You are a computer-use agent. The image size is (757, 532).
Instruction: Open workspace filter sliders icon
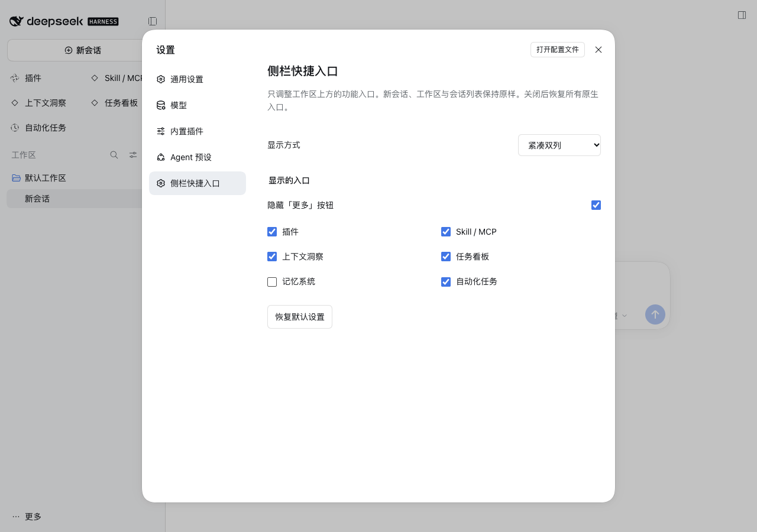pyautogui.click(x=133, y=155)
